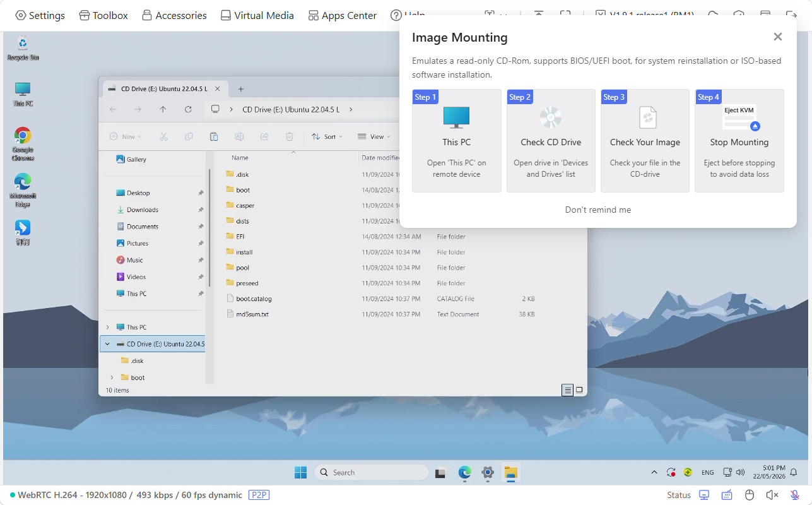Expand chevron after CD Drive in address bar
Viewport: 812px width, 505px height.
click(351, 109)
